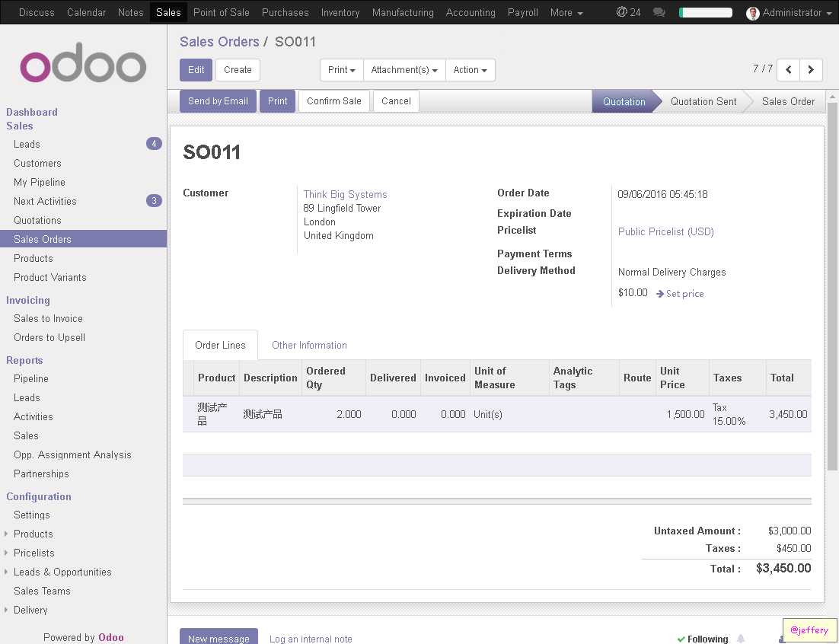Open the chat conversations bubble icon
Viewport: 839px width, 644px height.
click(x=659, y=11)
